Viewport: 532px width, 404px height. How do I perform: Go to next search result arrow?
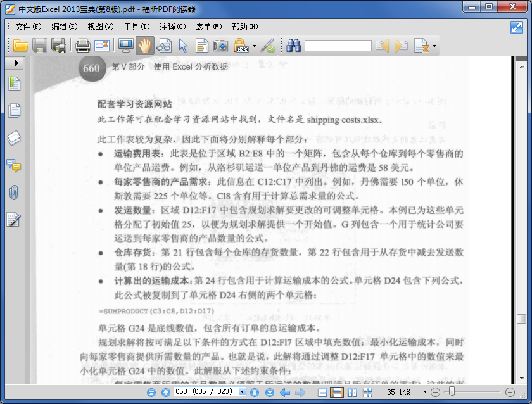click(x=401, y=46)
